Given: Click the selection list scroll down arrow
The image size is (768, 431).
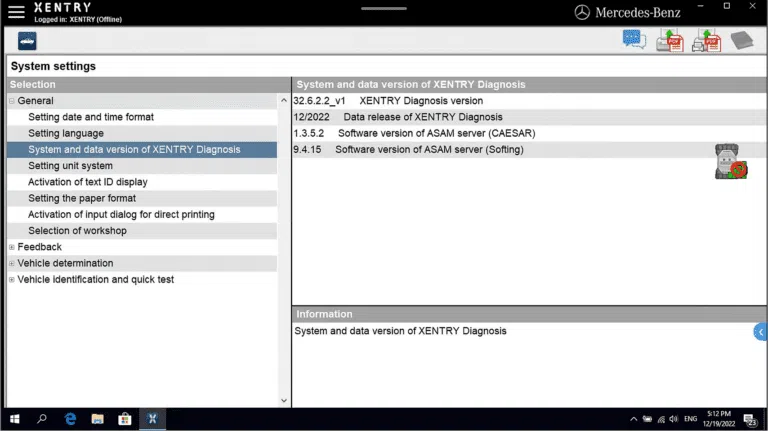Looking at the screenshot, I should point(284,400).
